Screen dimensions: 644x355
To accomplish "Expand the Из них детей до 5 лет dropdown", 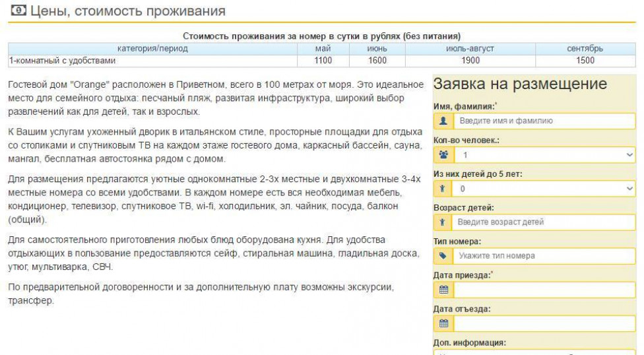I will pos(544,189).
